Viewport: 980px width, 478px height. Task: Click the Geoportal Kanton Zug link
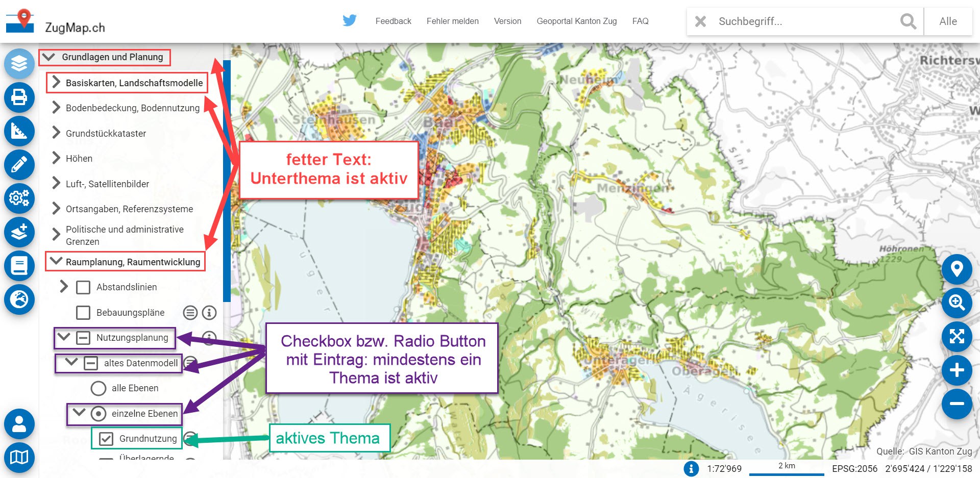[576, 21]
